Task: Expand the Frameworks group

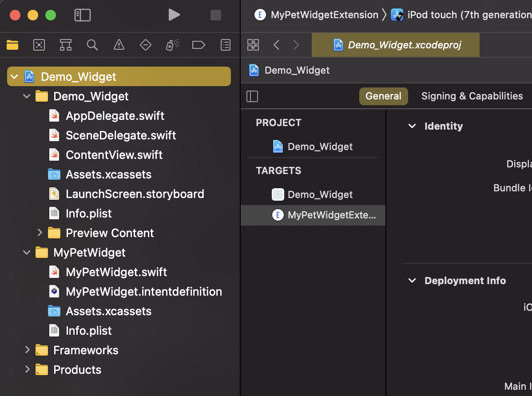Action: point(27,350)
